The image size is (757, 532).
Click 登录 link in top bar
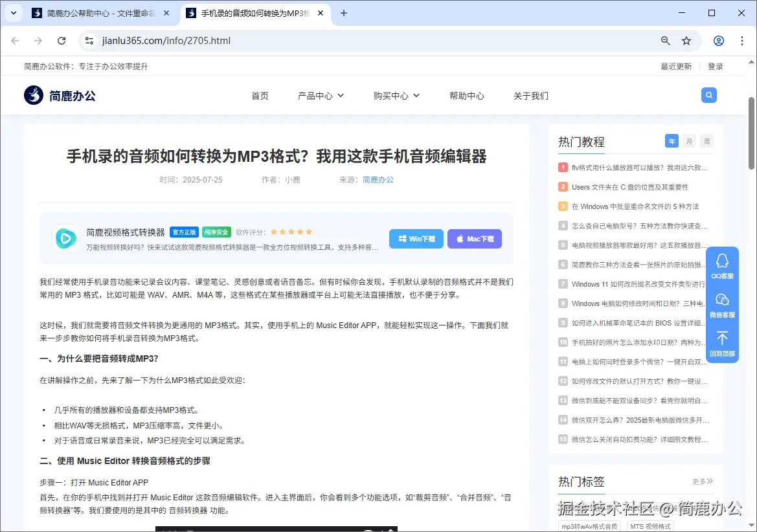click(x=716, y=67)
